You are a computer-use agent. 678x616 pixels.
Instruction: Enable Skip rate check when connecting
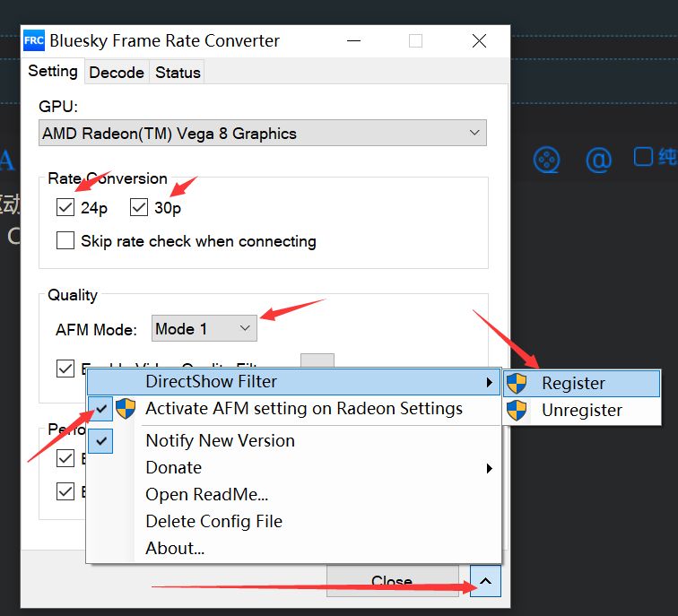point(65,241)
